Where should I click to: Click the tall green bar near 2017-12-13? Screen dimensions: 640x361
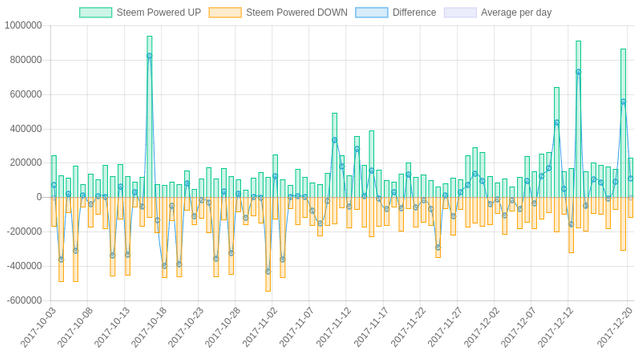578,119
